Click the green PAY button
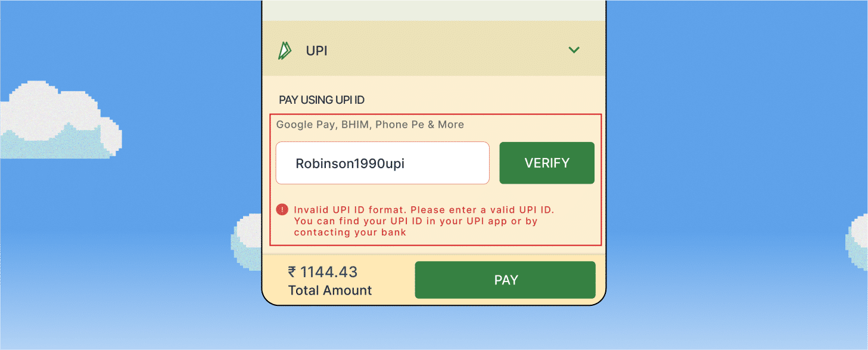Screen dimensions: 868x350 pos(505,280)
